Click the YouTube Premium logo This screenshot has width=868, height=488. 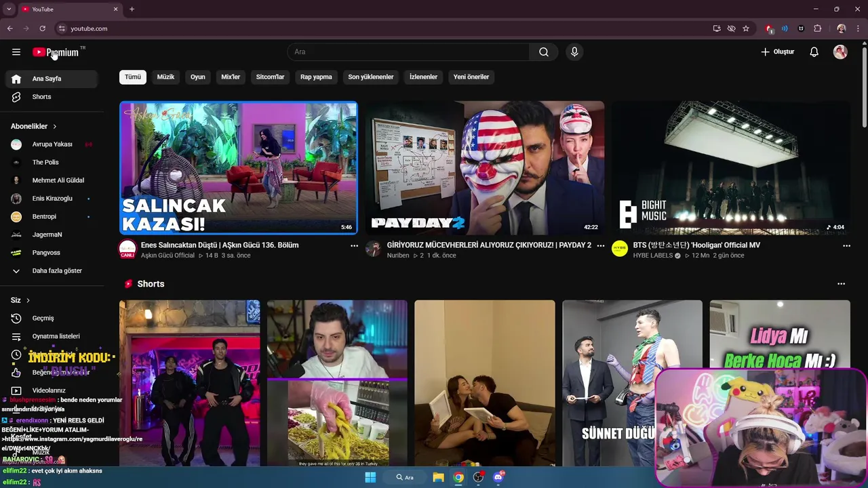(56, 52)
